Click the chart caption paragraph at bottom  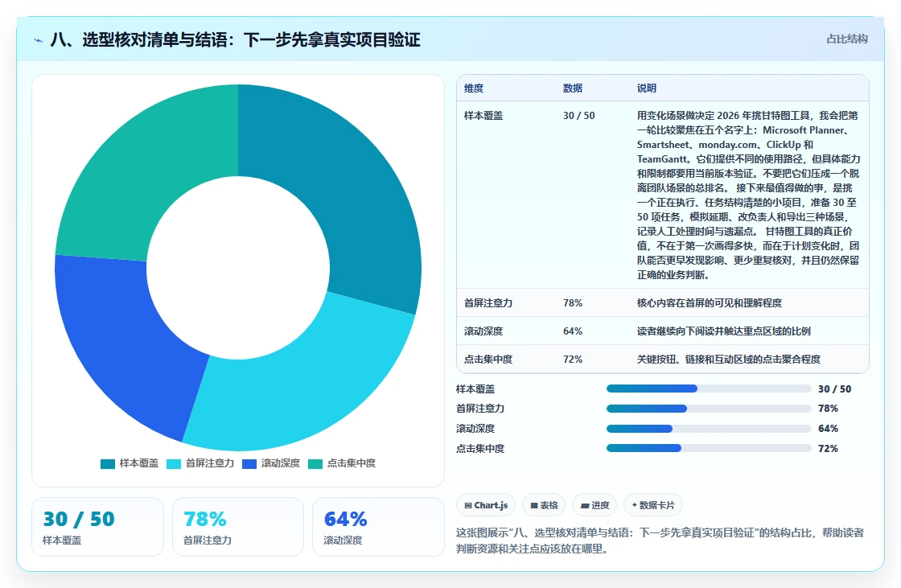tap(660, 541)
